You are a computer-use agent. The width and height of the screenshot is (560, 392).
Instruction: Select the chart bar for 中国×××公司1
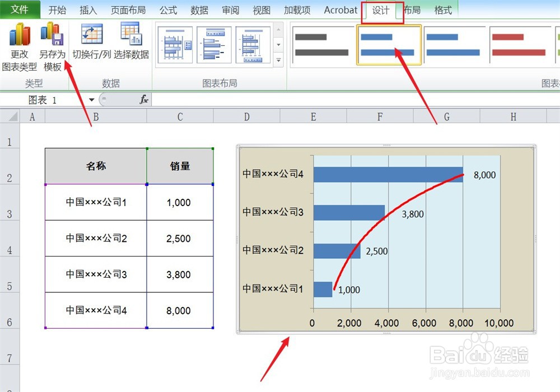pos(323,289)
